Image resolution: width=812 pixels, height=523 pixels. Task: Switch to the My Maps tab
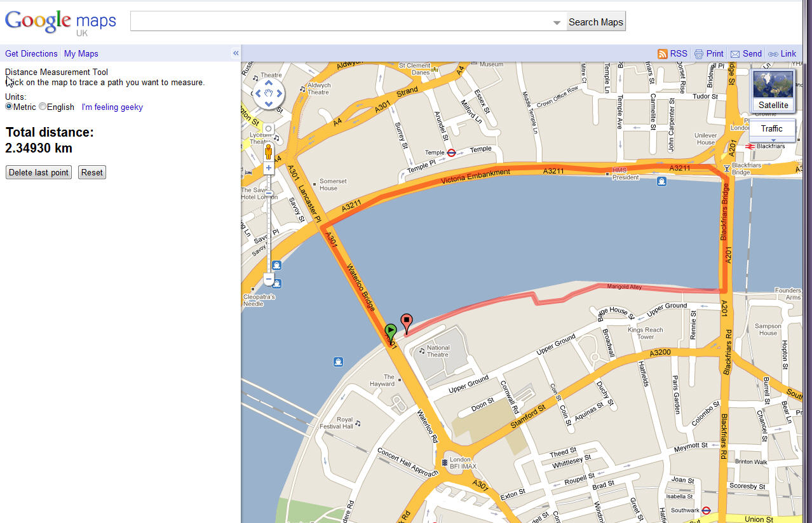click(x=81, y=53)
